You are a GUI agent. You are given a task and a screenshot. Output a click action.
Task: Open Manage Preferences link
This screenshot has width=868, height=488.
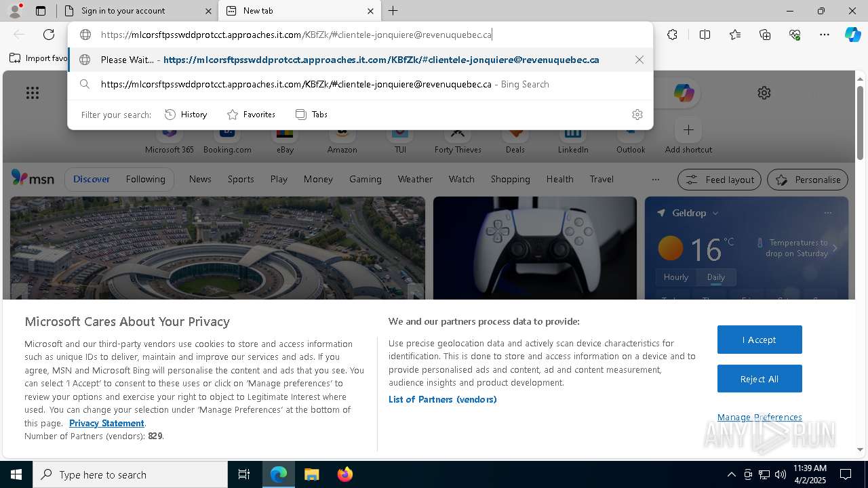(x=759, y=417)
